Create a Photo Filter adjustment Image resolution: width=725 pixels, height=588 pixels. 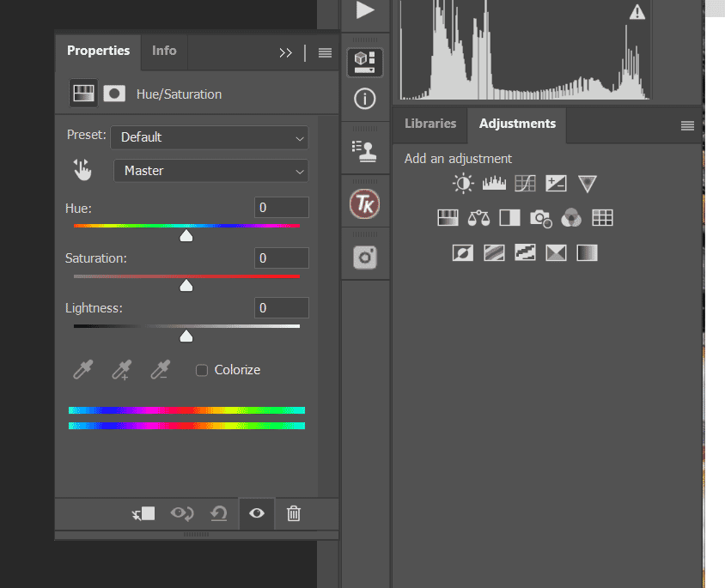point(540,217)
